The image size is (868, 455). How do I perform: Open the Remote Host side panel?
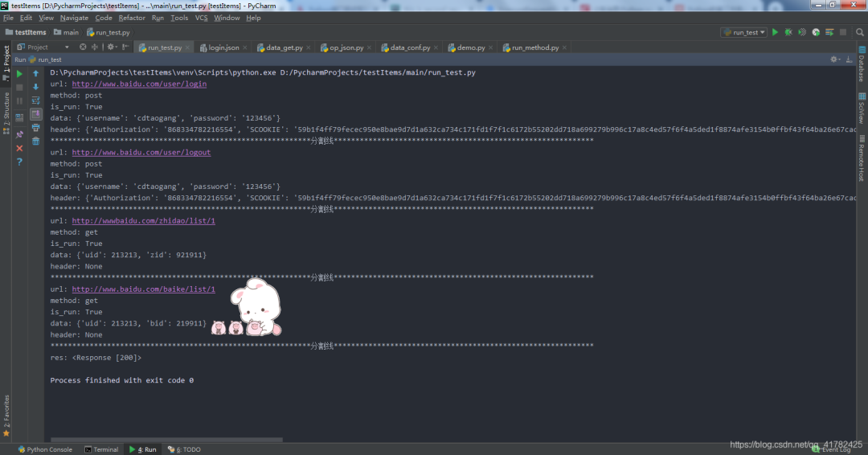click(862, 158)
